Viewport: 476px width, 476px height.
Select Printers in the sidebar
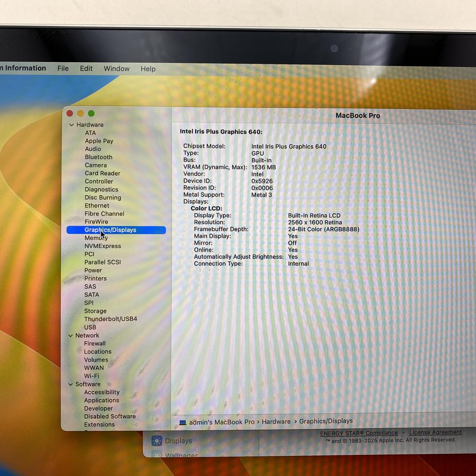[95, 279]
